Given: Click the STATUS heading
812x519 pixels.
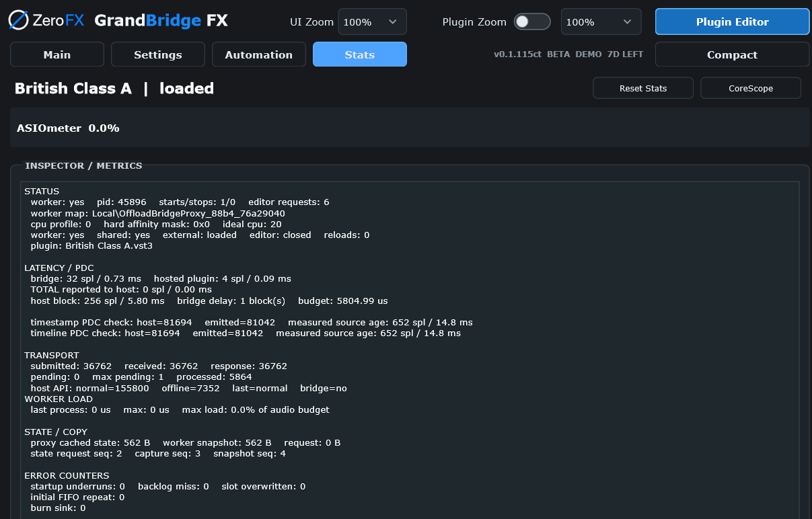Looking at the screenshot, I should click(42, 191).
